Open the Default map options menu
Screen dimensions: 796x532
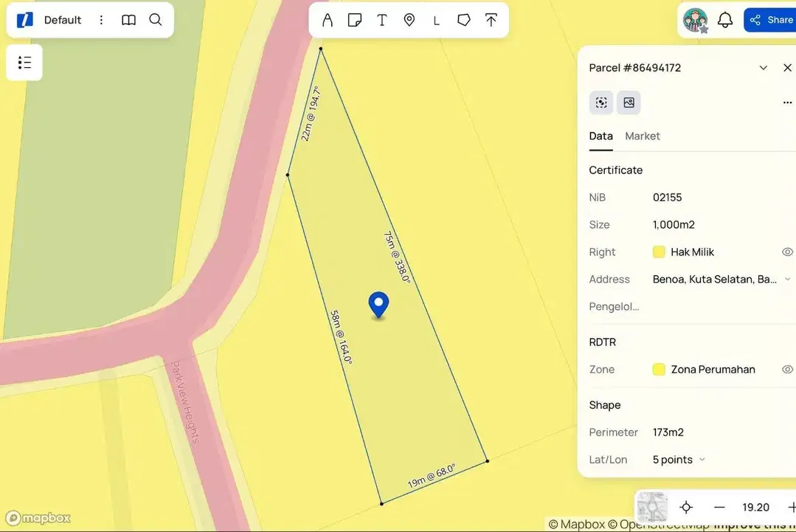[101, 20]
